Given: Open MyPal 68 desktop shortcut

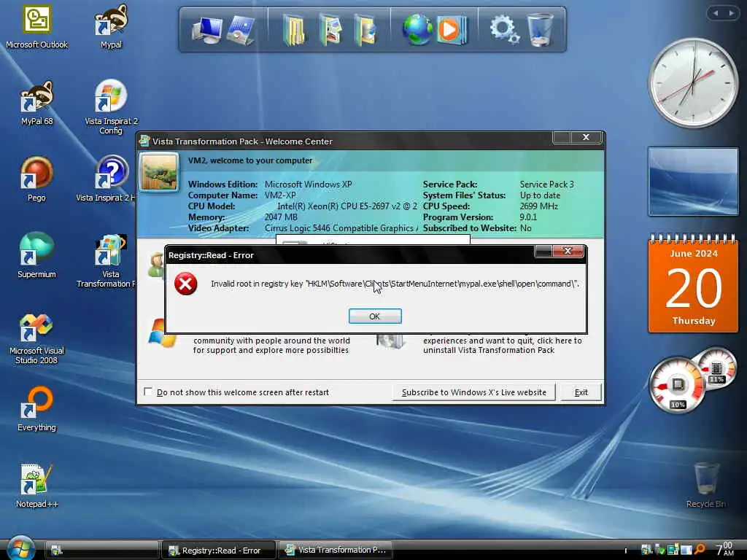Looking at the screenshot, I should click(36, 104).
